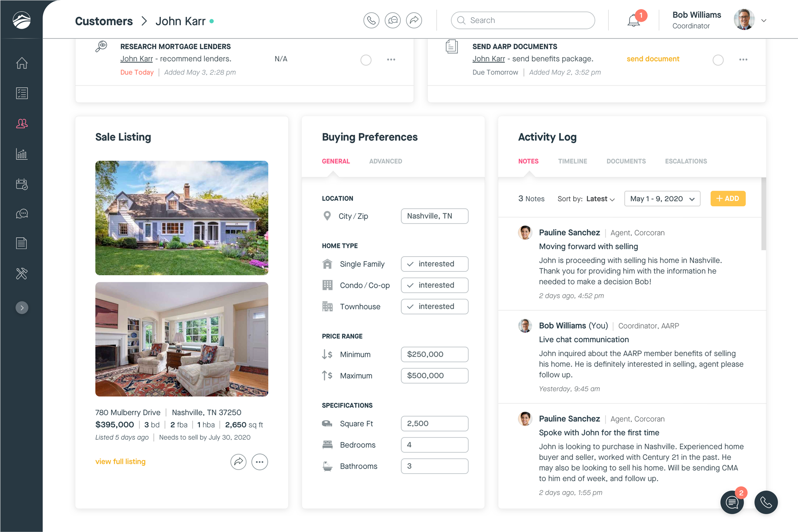Open chat message icon in header

click(392, 20)
